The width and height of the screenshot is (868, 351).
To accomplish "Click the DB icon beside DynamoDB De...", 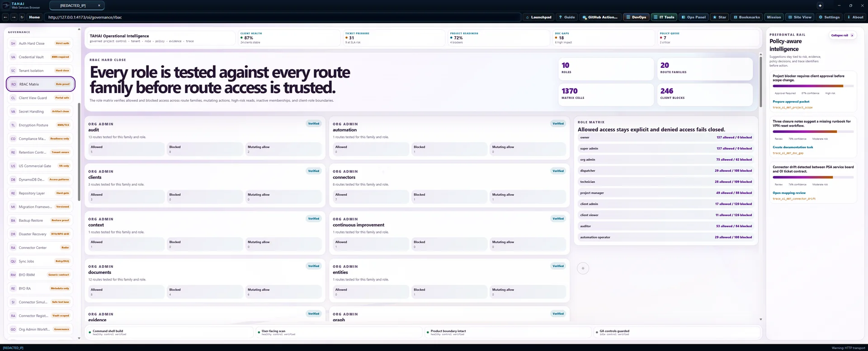I will (13, 179).
